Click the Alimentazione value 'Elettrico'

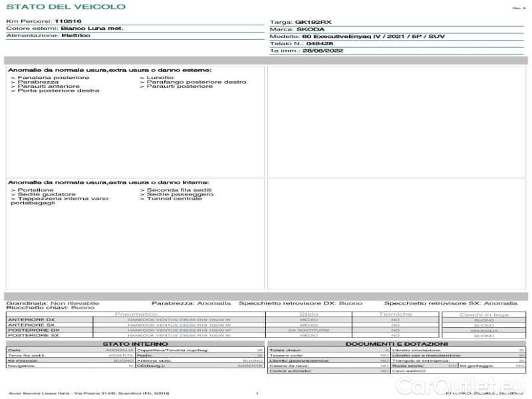pos(76,35)
